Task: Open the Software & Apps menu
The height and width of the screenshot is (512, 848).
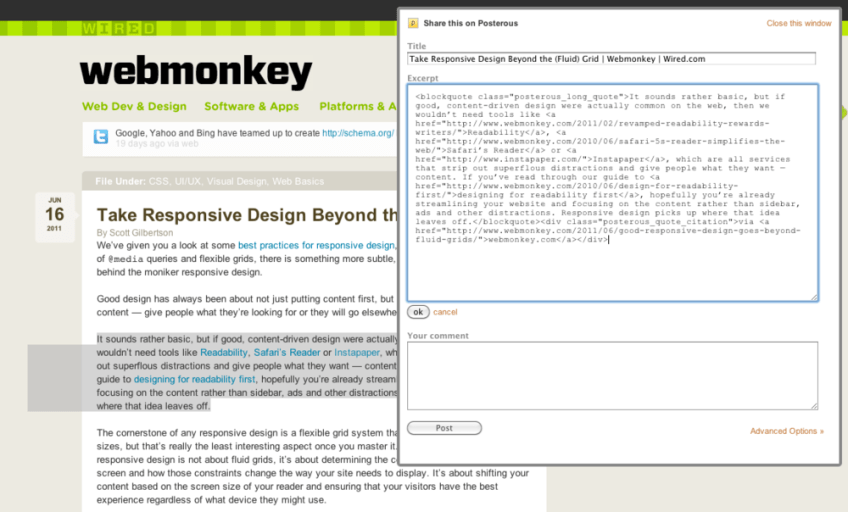Action: pyautogui.click(x=251, y=106)
